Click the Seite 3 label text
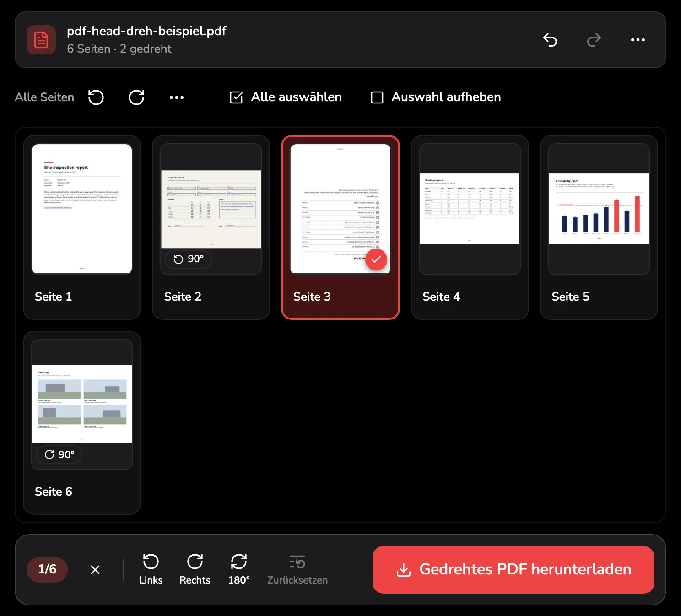681x616 pixels. (312, 297)
